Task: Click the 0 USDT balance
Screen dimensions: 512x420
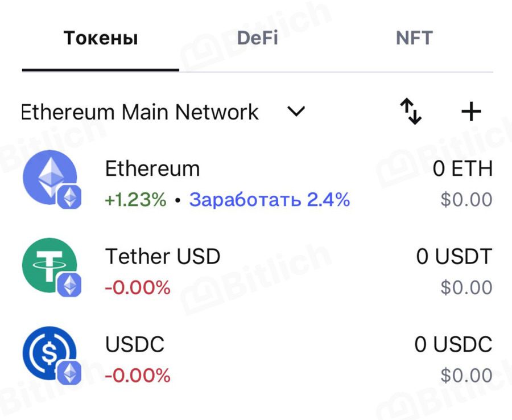Action: tap(454, 256)
